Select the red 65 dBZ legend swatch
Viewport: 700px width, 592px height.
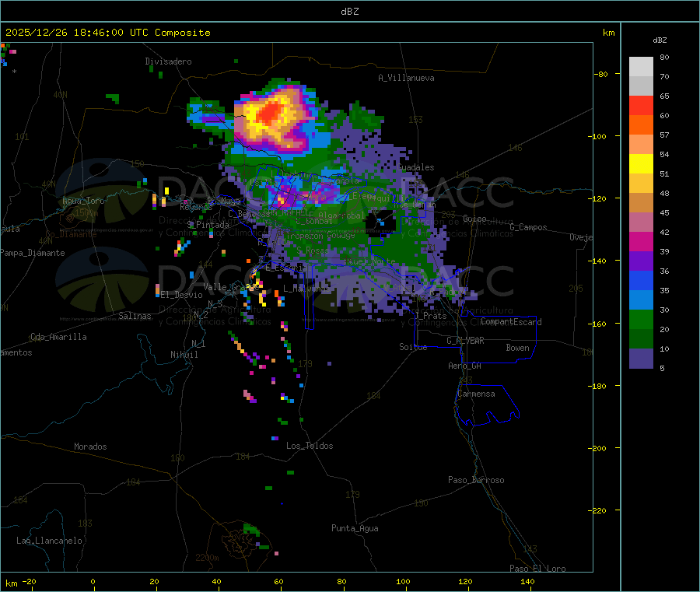pos(641,105)
